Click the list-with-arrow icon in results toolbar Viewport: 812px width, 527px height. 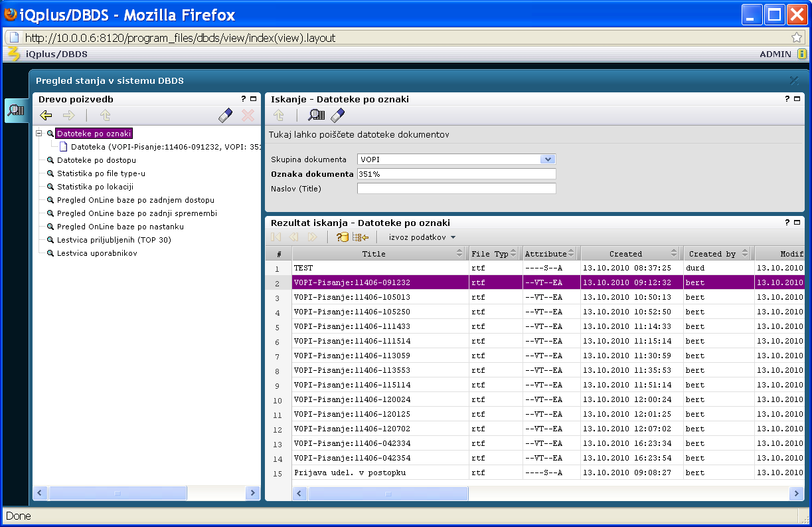[361, 237]
